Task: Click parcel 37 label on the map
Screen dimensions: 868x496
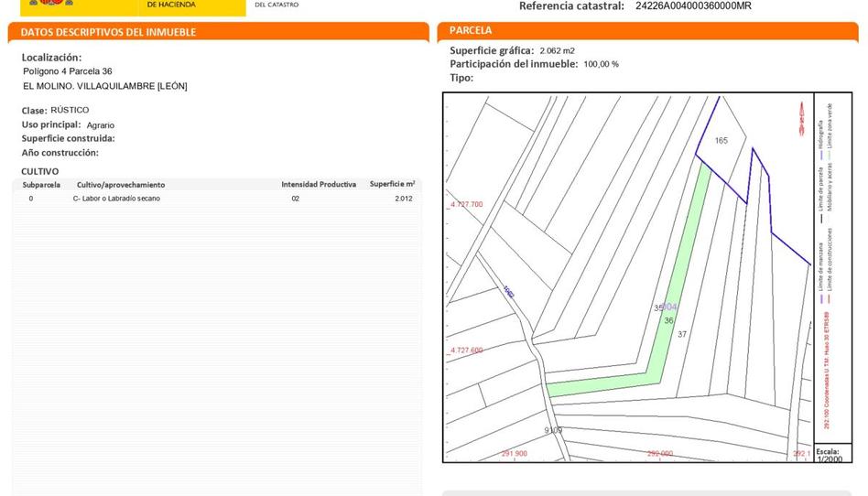Action: tap(682, 334)
